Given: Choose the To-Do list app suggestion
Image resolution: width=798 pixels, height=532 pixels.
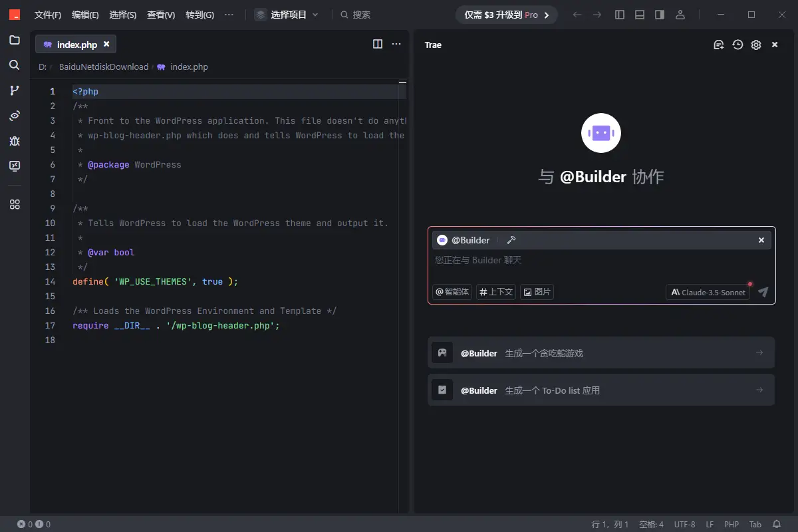Looking at the screenshot, I should coord(601,390).
